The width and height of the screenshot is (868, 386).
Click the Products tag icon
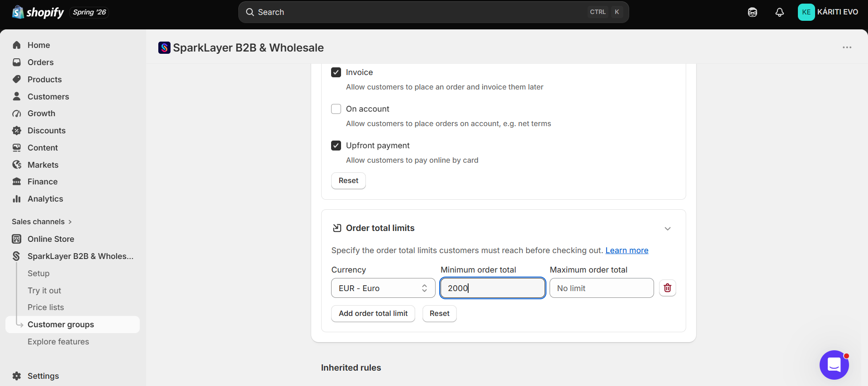coord(17,80)
